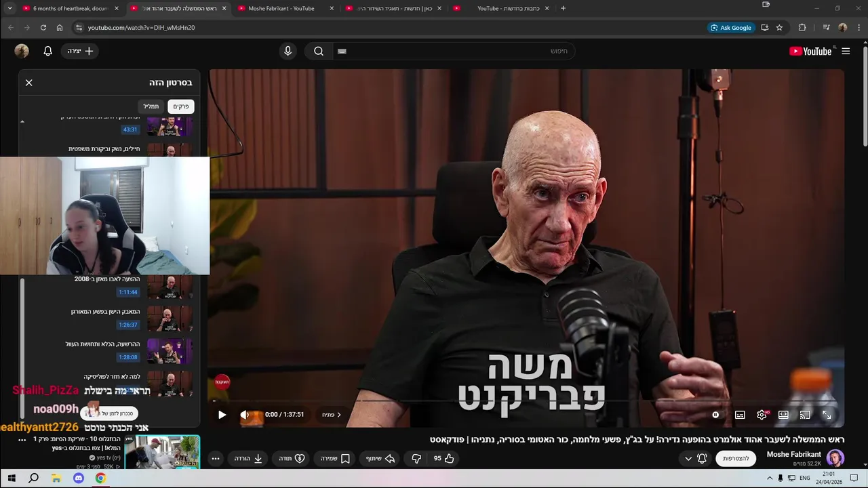Bookmark this page with star icon

779,27
